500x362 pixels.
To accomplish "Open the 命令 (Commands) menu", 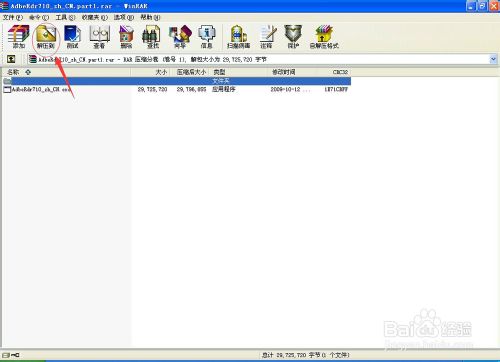I will 39,17.
